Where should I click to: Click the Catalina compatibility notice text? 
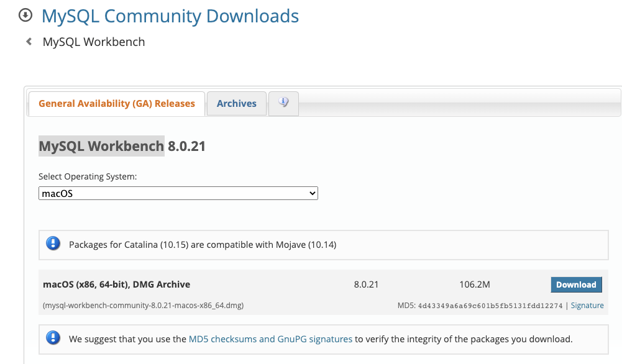203,245
